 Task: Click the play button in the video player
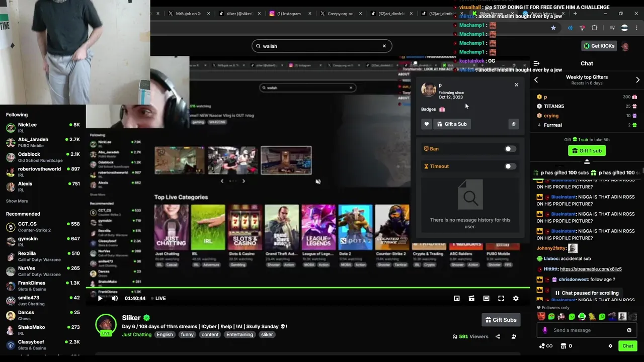click(100, 298)
